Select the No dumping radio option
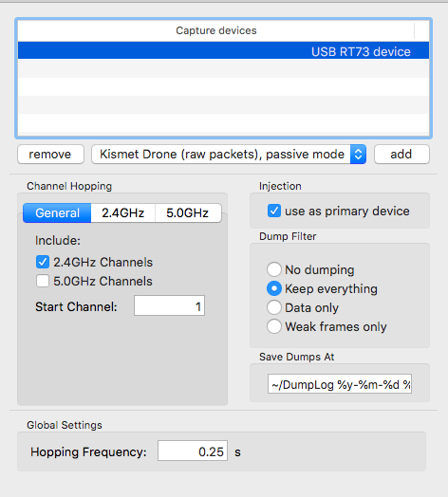The height and width of the screenshot is (497, 448). [274, 269]
